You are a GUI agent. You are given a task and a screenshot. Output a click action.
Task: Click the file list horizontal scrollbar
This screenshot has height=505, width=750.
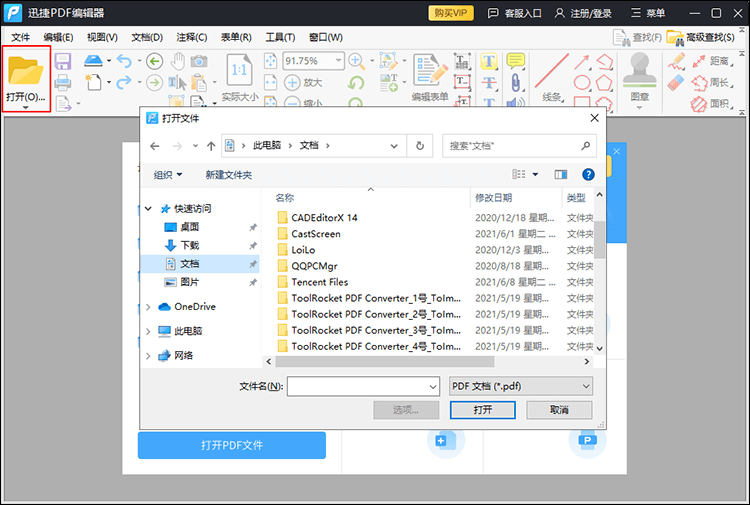click(x=385, y=362)
